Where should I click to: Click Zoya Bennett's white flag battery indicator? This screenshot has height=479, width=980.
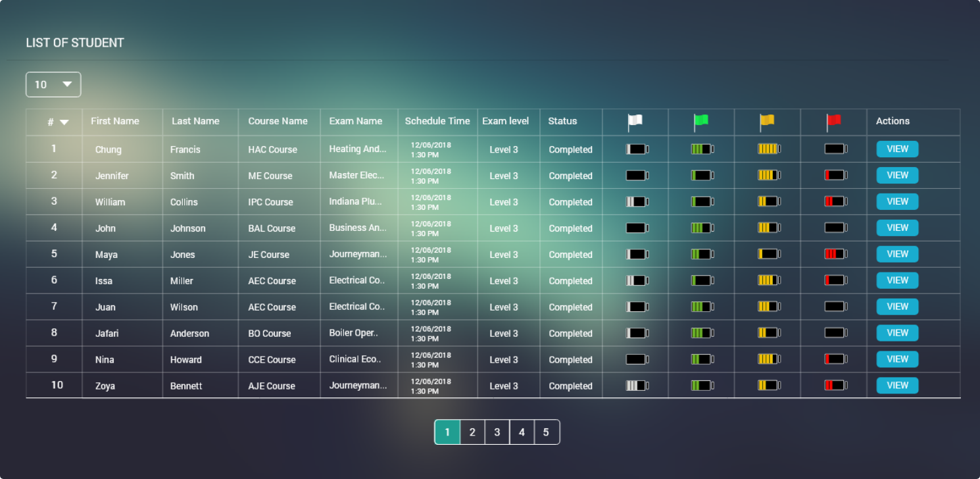[637, 386]
